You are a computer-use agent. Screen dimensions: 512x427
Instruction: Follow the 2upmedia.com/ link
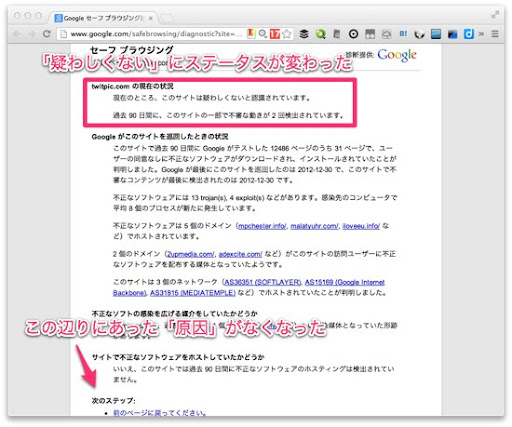pyautogui.click(x=191, y=254)
